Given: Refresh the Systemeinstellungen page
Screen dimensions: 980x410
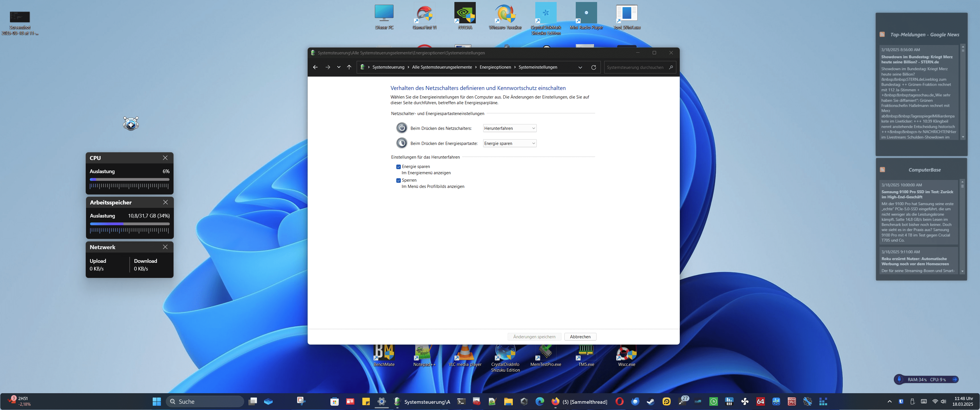Looking at the screenshot, I should (x=593, y=67).
